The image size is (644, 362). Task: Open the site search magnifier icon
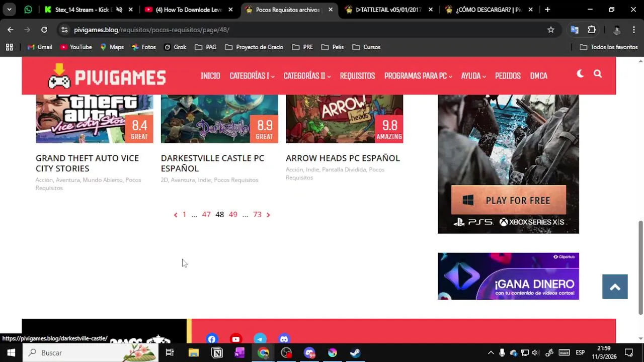598,74
